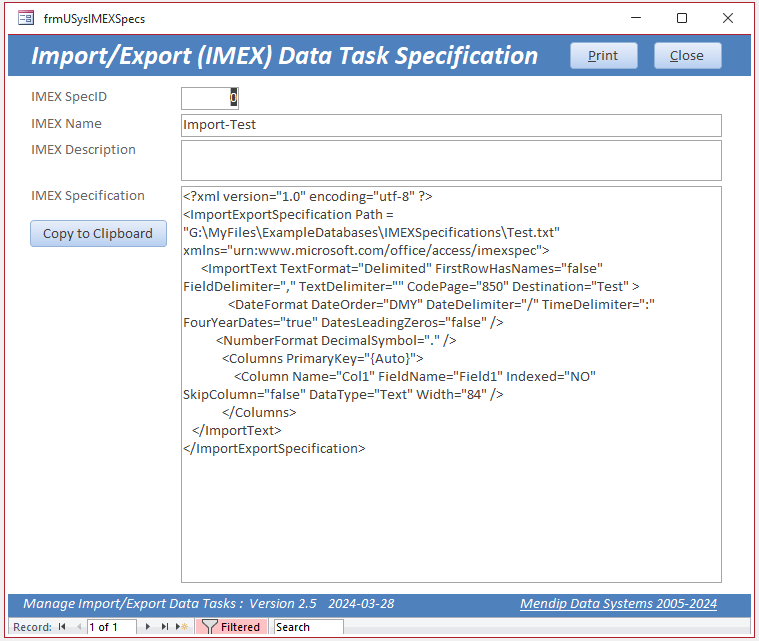Click the ImportText TextFormat="Delimited" line
Screen dimensions: 759x641
point(402,268)
